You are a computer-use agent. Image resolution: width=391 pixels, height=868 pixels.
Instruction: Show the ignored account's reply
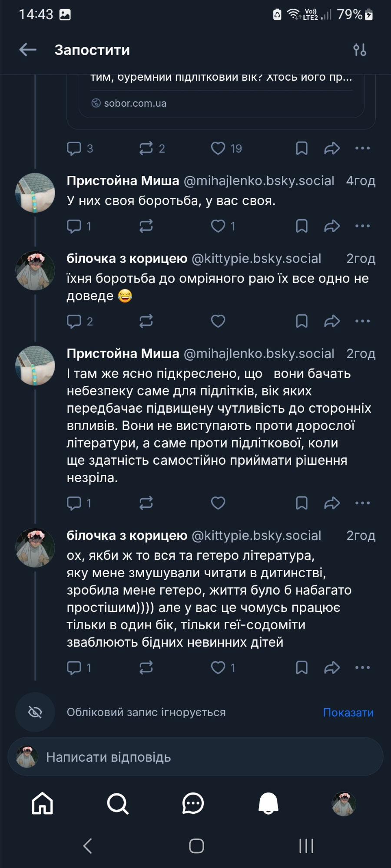click(x=348, y=713)
